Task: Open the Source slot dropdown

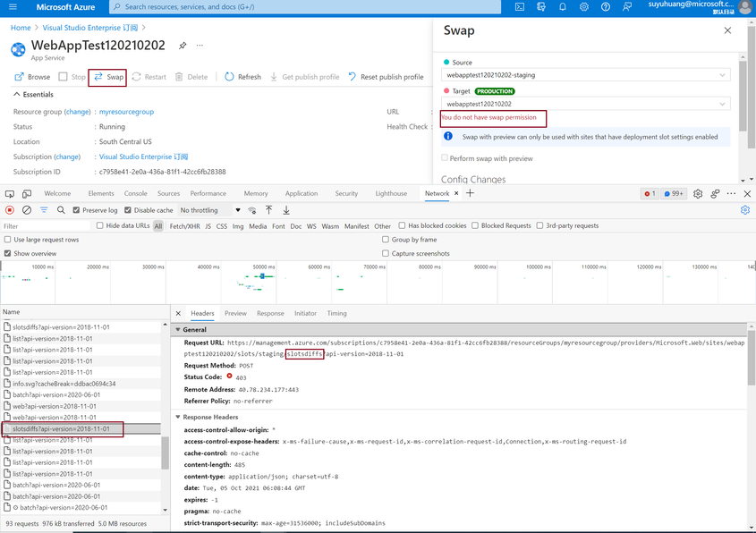Action: point(585,75)
